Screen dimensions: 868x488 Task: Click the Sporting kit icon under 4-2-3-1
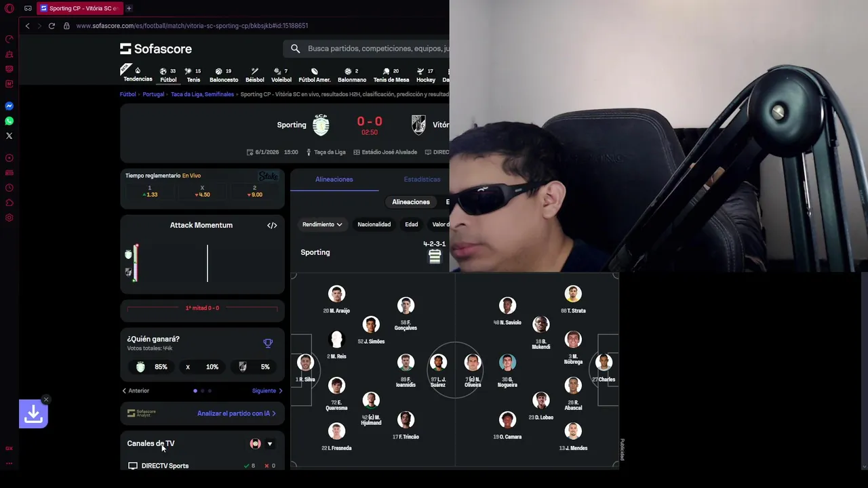tap(435, 257)
